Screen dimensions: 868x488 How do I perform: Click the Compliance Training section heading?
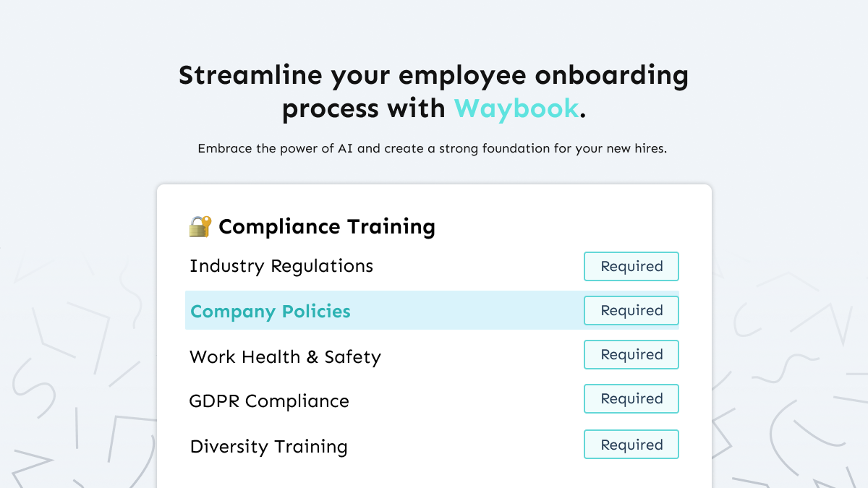(327, 226)
